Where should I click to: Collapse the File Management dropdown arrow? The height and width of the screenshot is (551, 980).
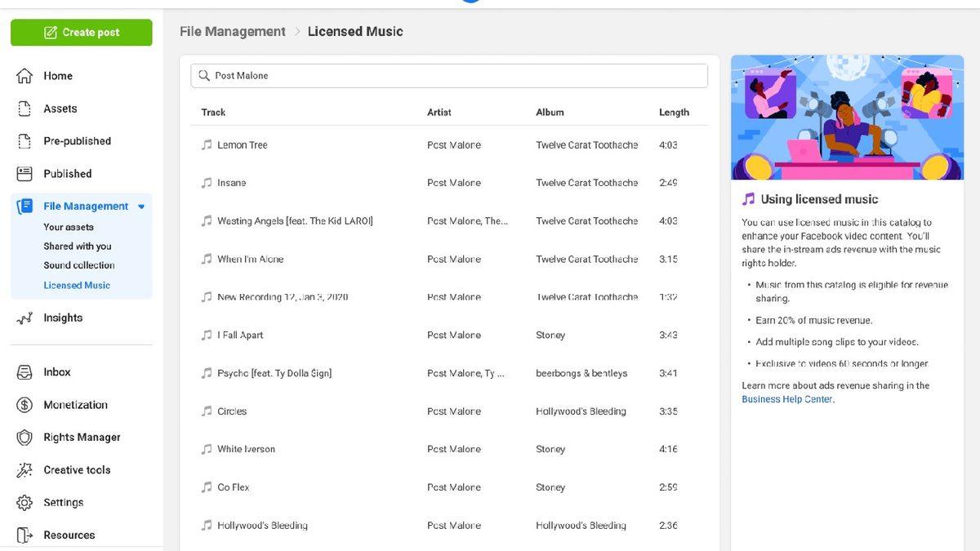pos(141,207)
